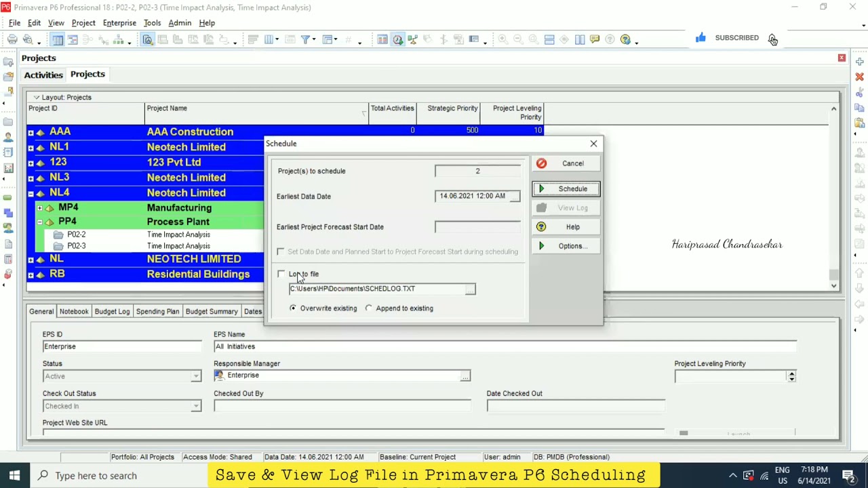The height and width of the screenshot is (488, 868).
Task: Expand the NL1 project node
Action: [x=31, y=148]
